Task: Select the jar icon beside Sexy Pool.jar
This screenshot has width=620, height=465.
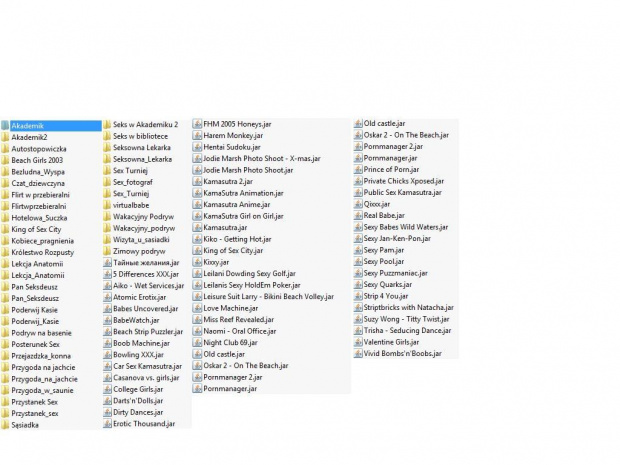Action: coord(358,261)
